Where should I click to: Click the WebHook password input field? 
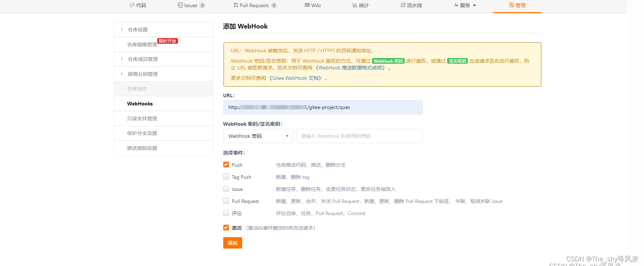click(x=359, y=136)
